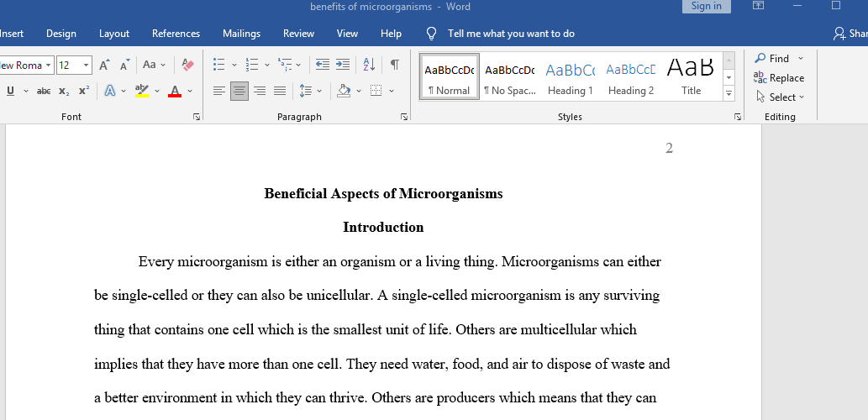Click the Shrink Font icon
Viewport: 868px width, 420px height.
click(125, 65)
